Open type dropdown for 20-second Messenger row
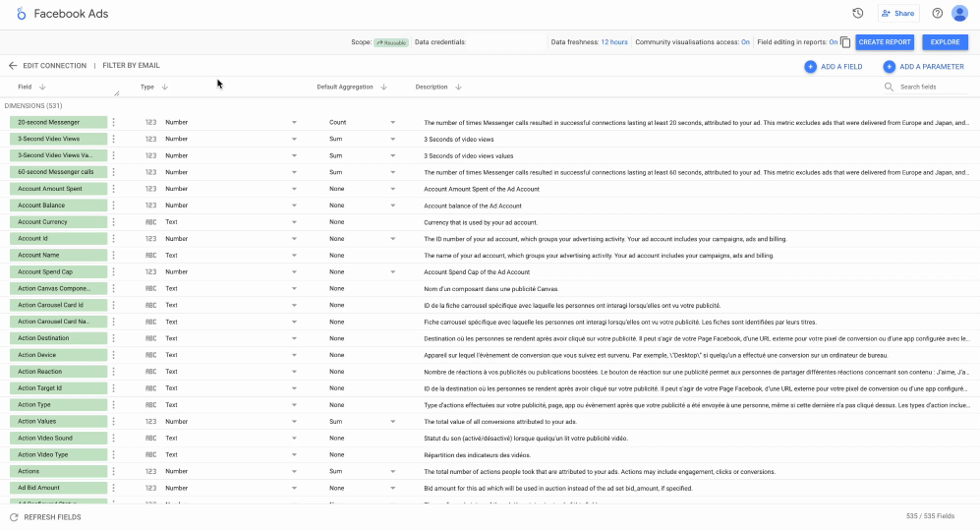 coord(294,123)
